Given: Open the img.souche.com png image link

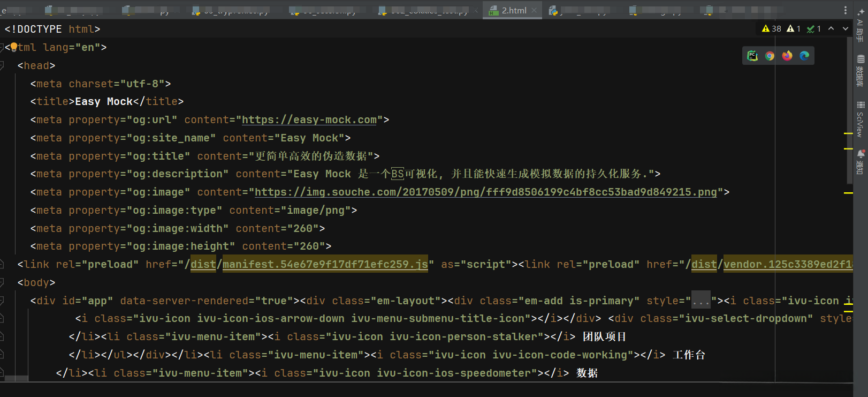Looking at the screenshot, I should [486, 192].
